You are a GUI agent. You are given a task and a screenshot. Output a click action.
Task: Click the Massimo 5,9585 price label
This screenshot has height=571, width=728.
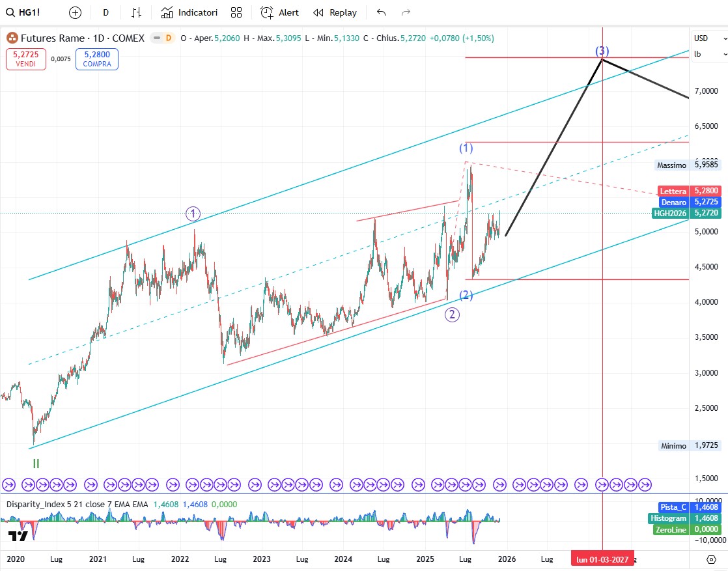pyautogui.click(x=688, y=165)
